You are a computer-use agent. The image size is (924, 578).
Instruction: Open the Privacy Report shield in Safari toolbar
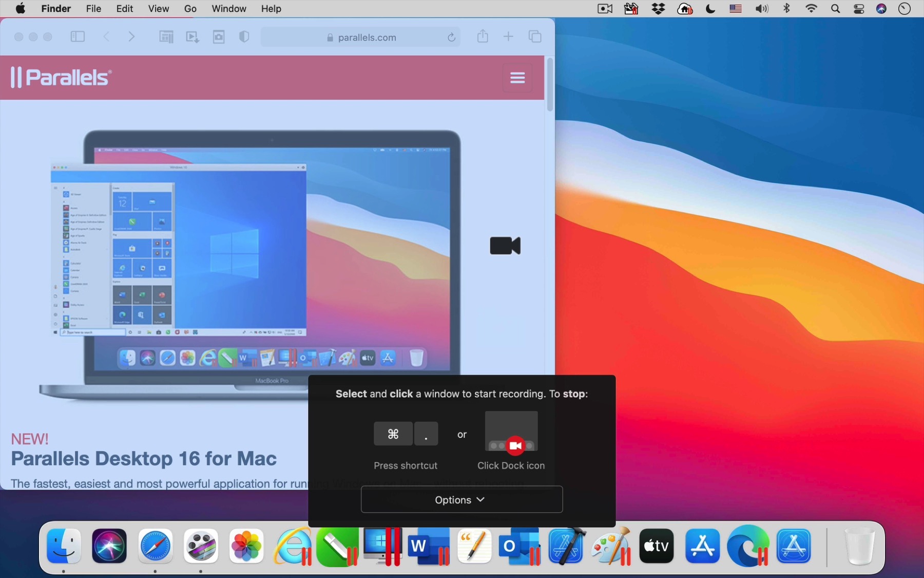coord(244,36)
